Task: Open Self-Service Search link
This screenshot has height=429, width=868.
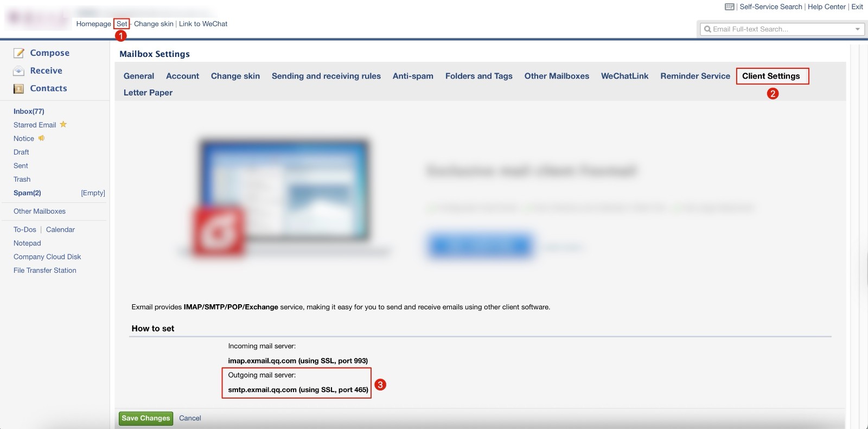Action: pos(770,7)
